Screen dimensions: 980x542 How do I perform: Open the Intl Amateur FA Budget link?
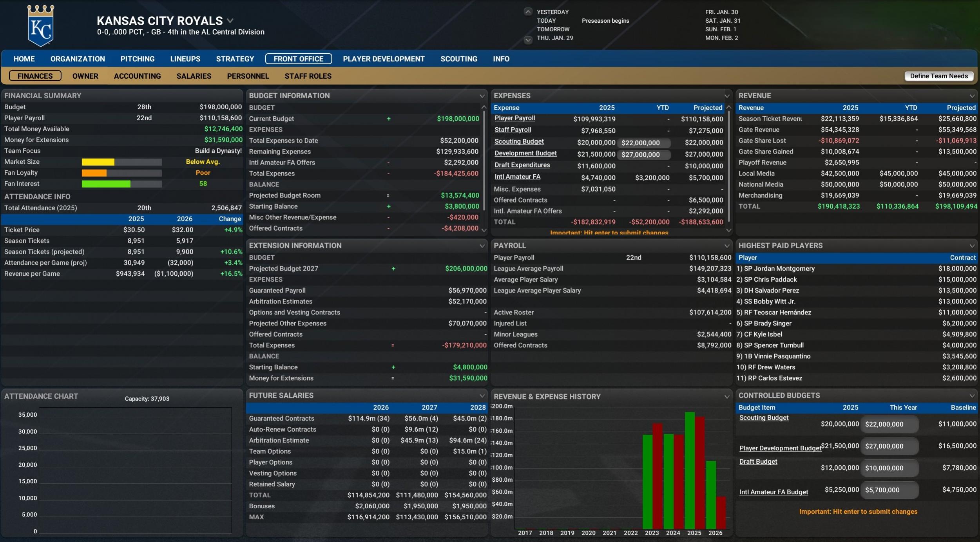[x=773, y=492]
